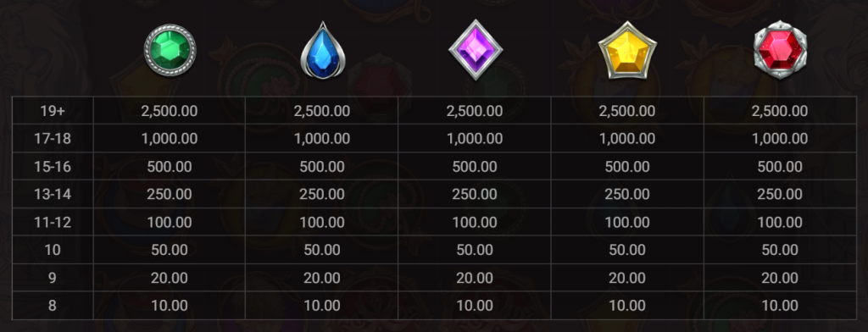
Task: Click the yellow pentagon gem icon
Action: [x=627, y=50]
